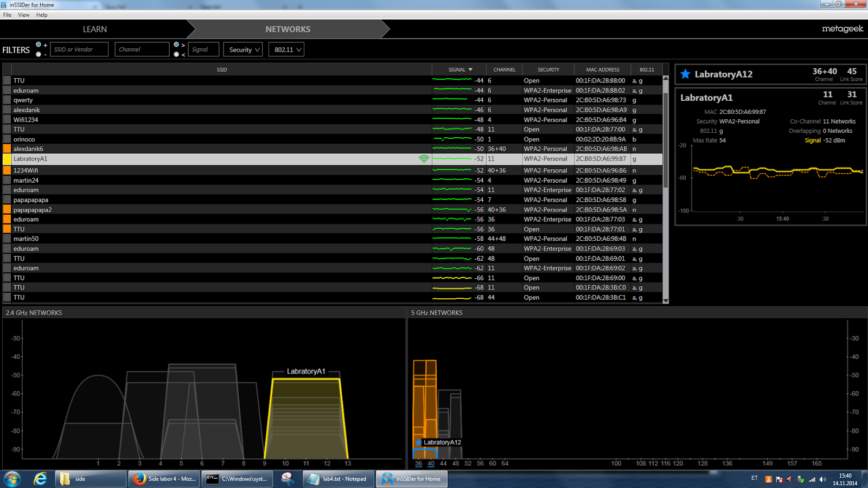Select the papapapapa2 network row
868x488 pixels.
pyautogui.click(x=333, y=210)
